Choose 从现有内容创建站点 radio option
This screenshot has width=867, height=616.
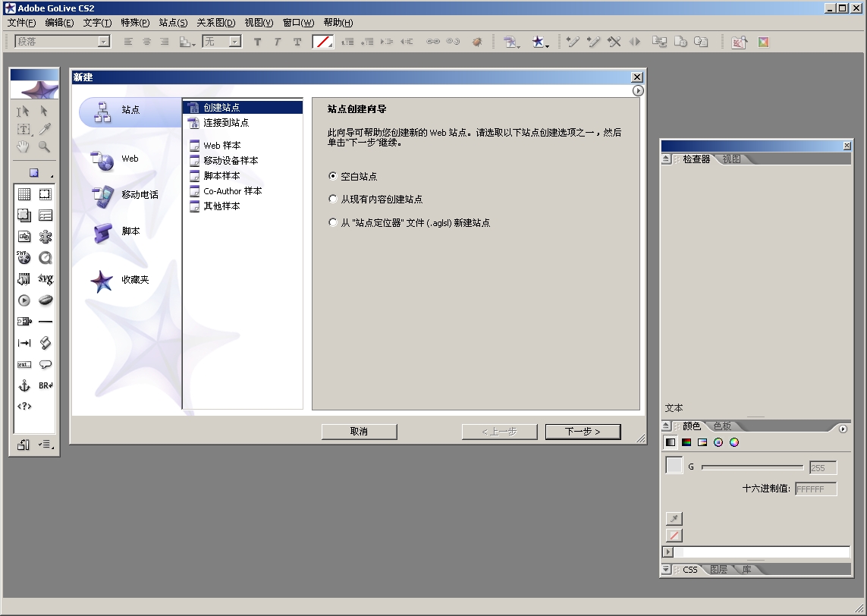point(332,199)
